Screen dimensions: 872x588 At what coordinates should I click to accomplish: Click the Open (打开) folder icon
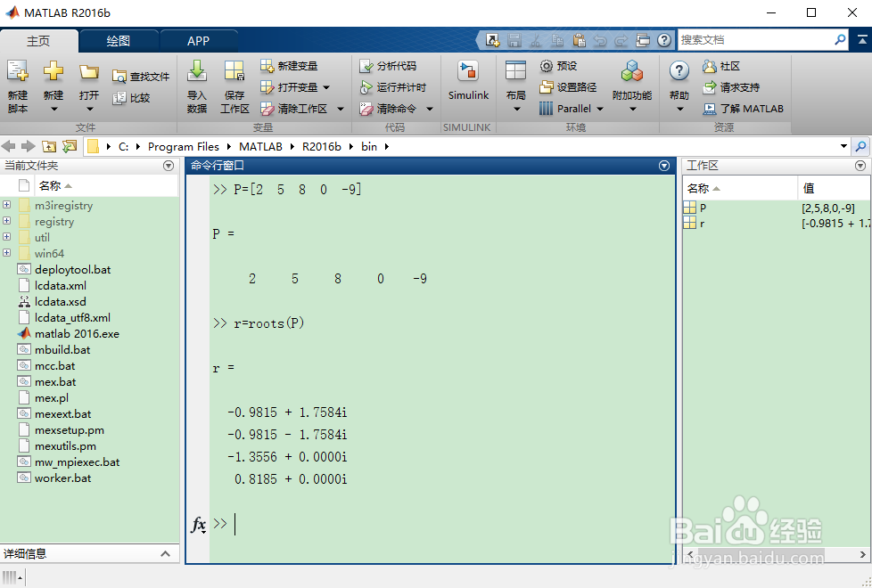click(x=89, y=71)
